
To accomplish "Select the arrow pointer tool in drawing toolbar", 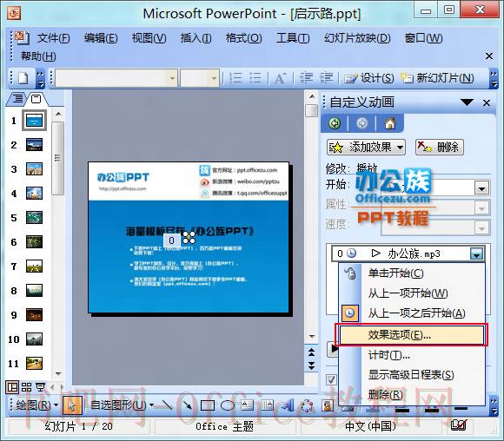I will [72, 405].
